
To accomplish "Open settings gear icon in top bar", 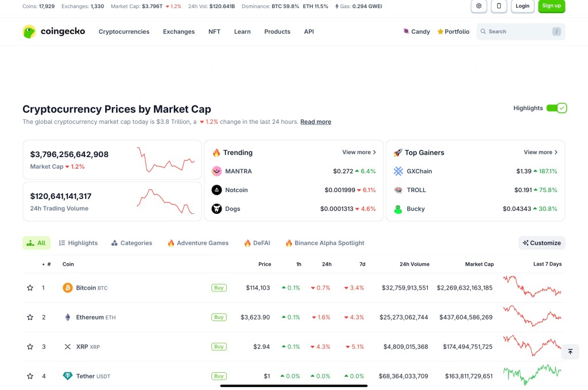I will click(x=479, y=6).
